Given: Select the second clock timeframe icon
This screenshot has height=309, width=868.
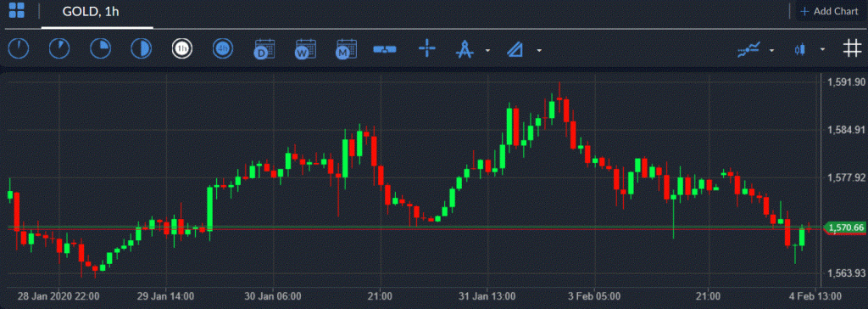Looking at the screenshot, I should (x=59, y=49).
